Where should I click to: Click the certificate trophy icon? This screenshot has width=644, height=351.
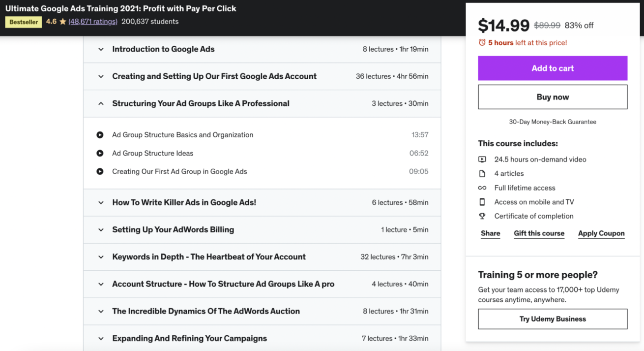(482, 216)
